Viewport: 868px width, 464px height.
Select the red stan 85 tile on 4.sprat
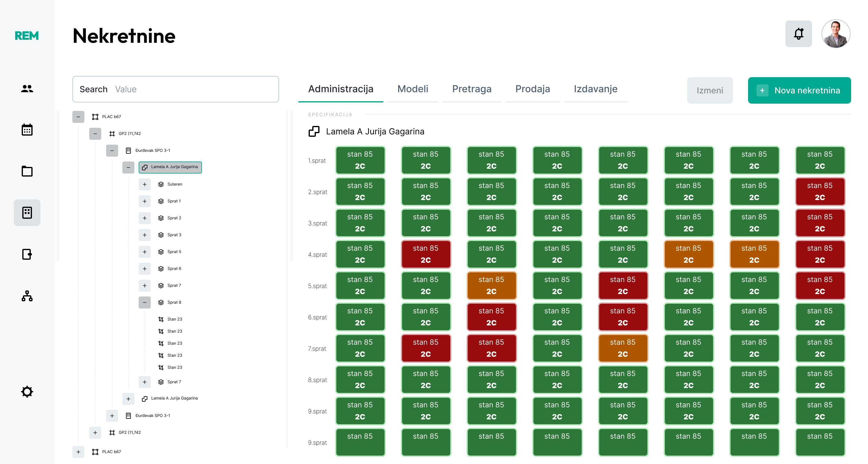(426, 254)
